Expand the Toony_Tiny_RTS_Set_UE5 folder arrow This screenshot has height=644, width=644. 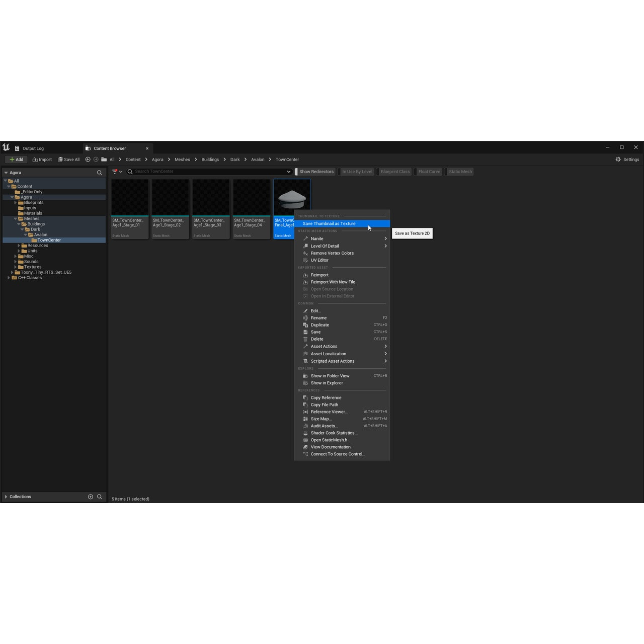pyautogui.click(x=12, y=272)
